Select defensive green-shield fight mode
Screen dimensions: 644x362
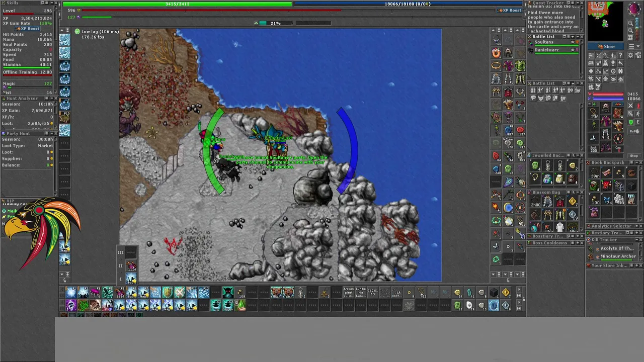[631, 122]
